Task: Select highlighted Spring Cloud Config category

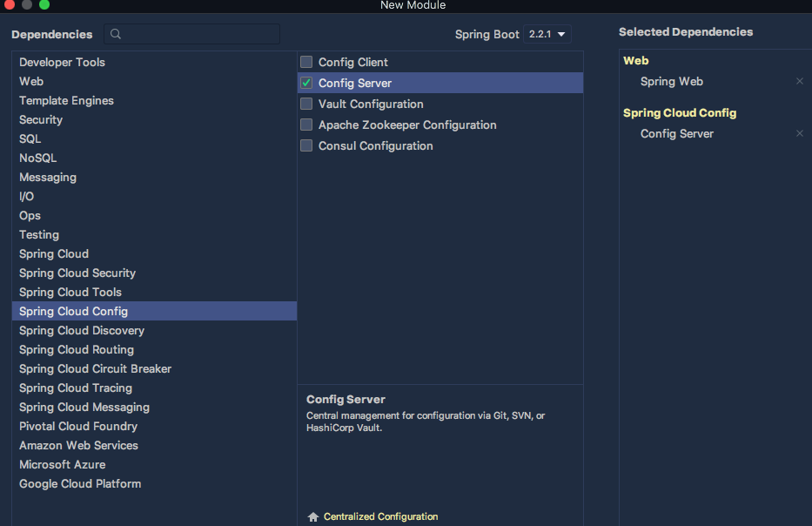Action: (x=154, y=311)
